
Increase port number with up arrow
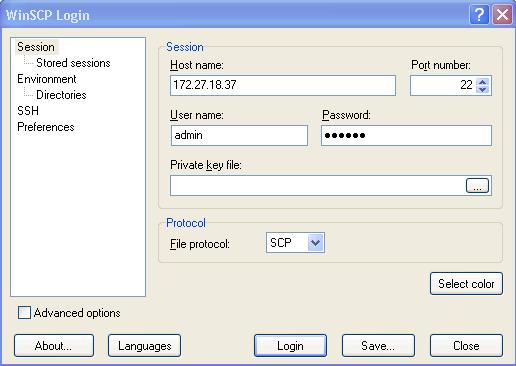click(483, 81)
